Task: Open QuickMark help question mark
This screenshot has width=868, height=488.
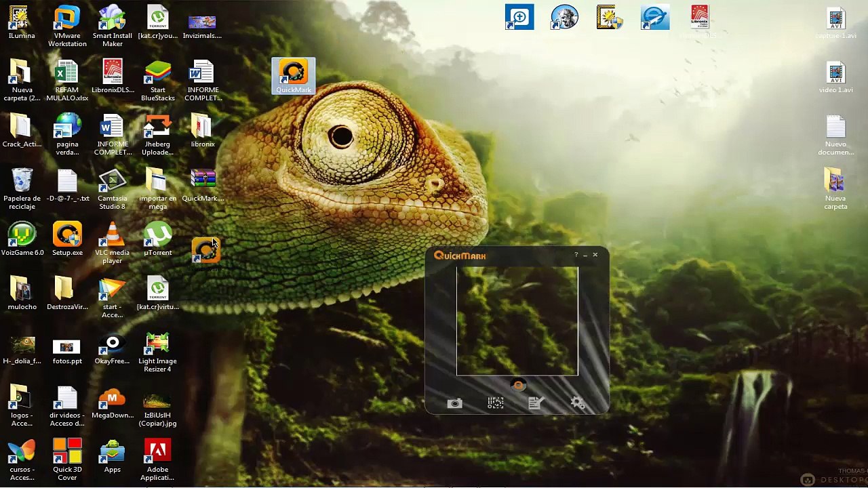Action: pyautogui.click(x=576, y=255)
